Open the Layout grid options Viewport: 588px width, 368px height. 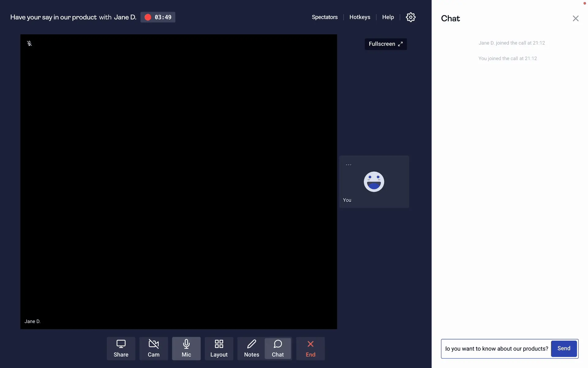coord(219,348)
